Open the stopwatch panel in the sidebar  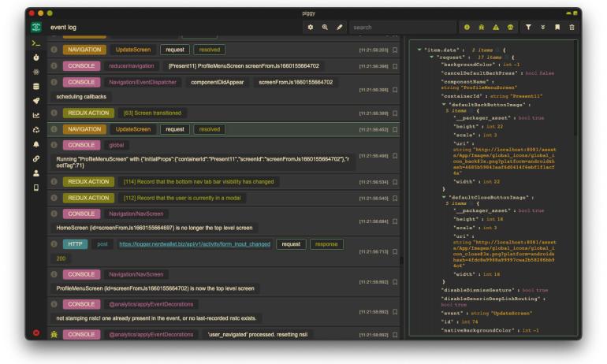(x=36, y=58)
